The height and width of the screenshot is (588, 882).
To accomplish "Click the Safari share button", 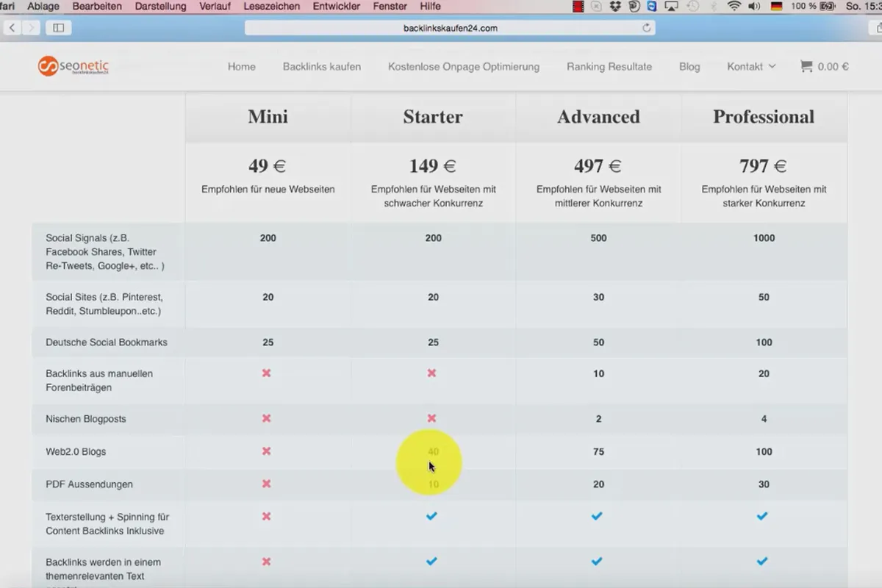I will (x=874, y=28).
